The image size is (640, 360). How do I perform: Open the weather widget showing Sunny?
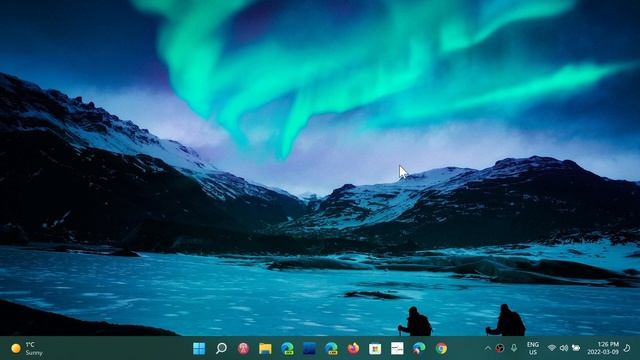pyautogui.click(x=27, y=349)
